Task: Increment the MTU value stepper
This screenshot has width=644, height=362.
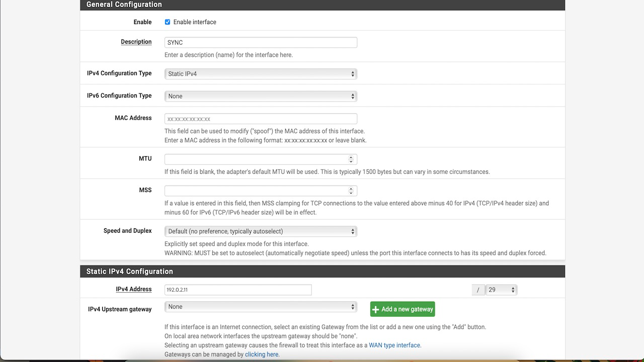Action: [x=351, y=157]
